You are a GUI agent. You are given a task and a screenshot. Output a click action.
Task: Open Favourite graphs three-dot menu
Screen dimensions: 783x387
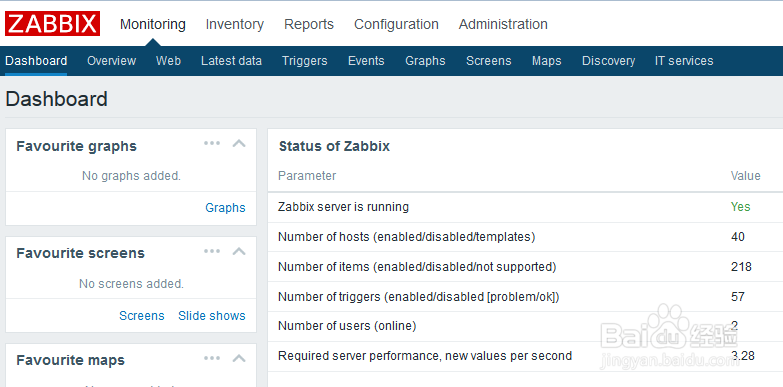212,143
